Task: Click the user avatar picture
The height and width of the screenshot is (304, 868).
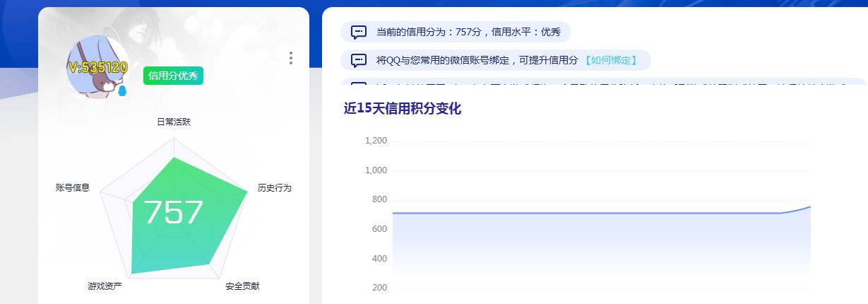Action: tap(97, 66)
